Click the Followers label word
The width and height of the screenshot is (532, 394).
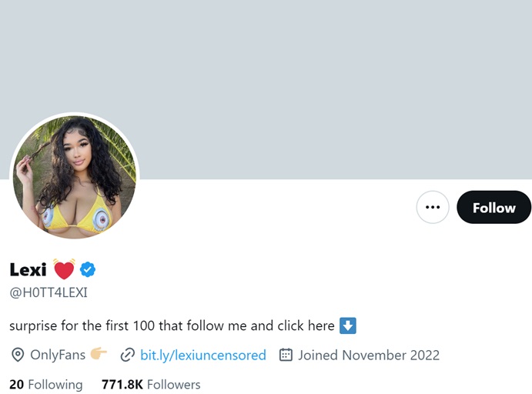173,384
